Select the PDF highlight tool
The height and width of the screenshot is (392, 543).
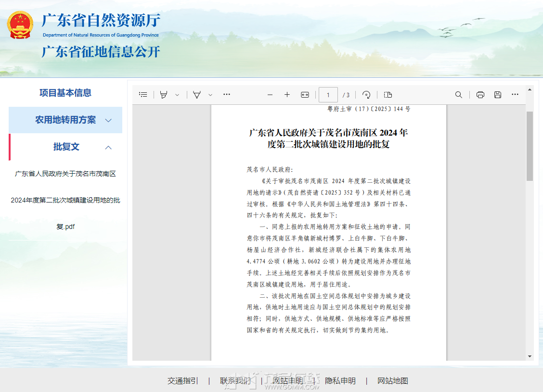tap(164, 95)
